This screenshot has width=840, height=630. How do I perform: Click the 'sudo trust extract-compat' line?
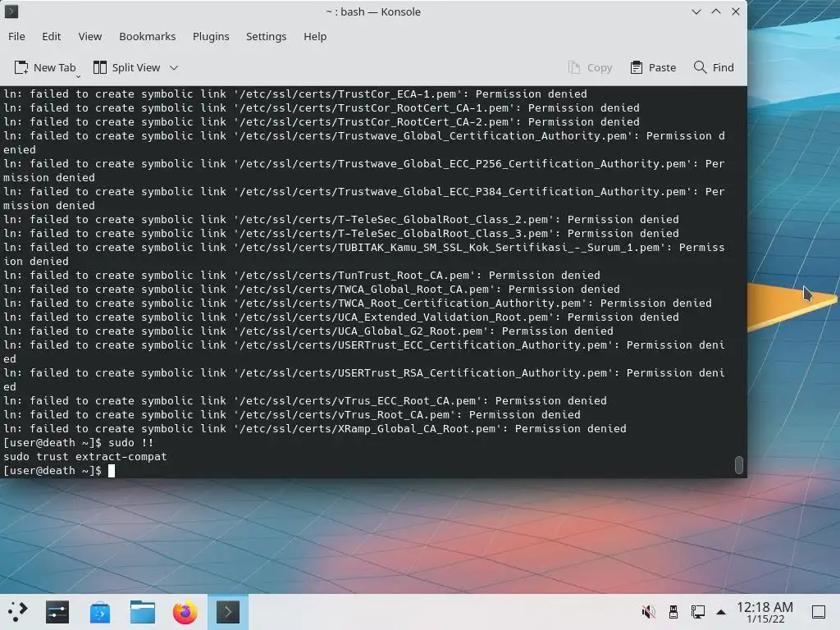pyautogui.click(x=85, y=456)
